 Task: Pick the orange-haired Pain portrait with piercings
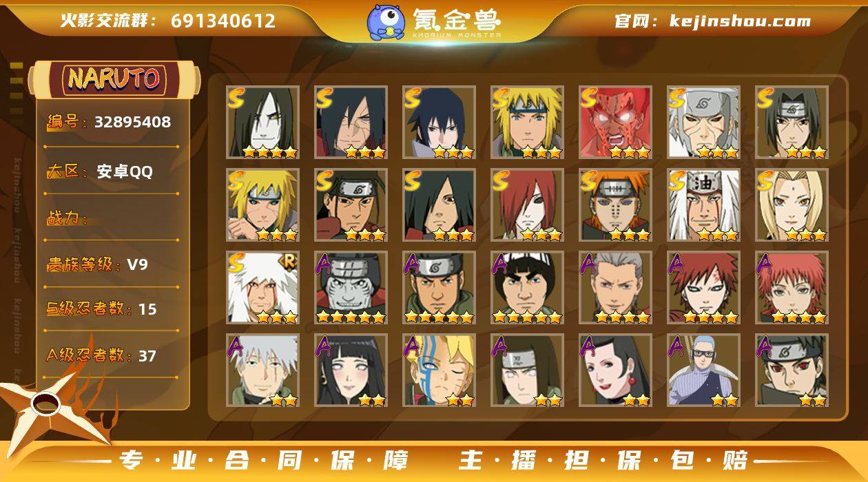615,205
